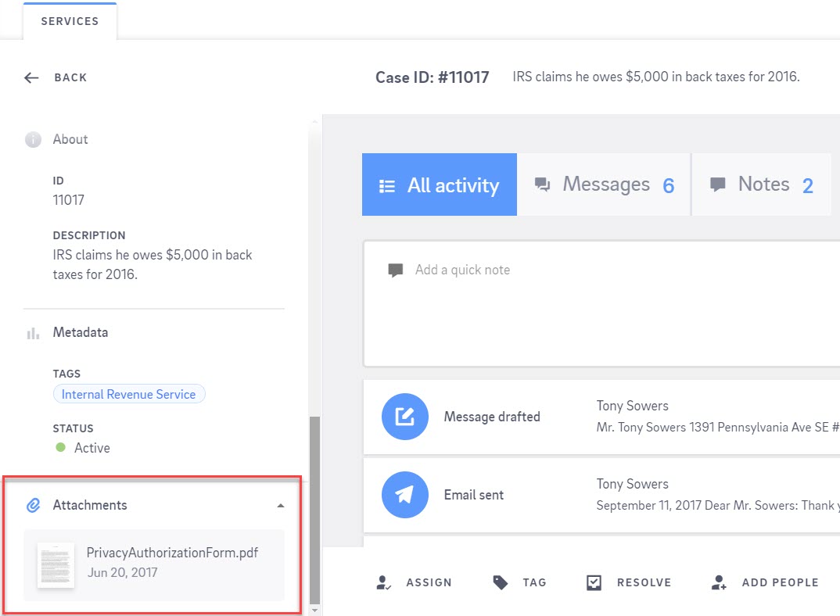The image size is (840, 616).
Task: Click the Attachments paperclip icon
Action: [x=33, y=505]
